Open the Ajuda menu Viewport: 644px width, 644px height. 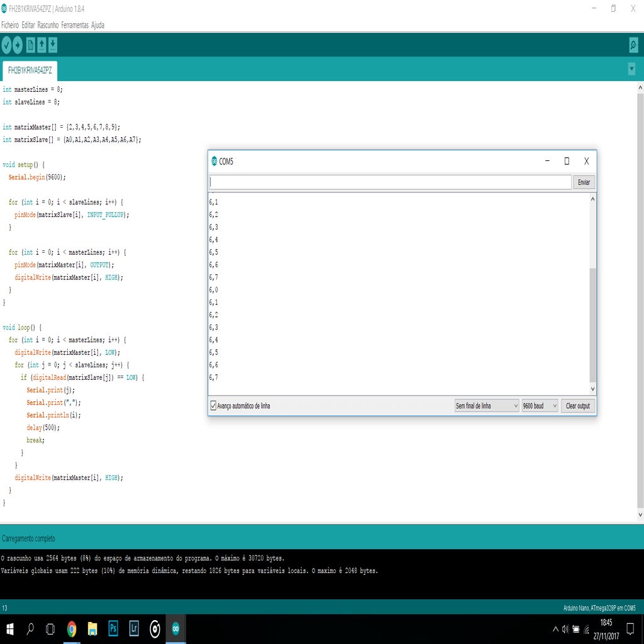point(97,25)
